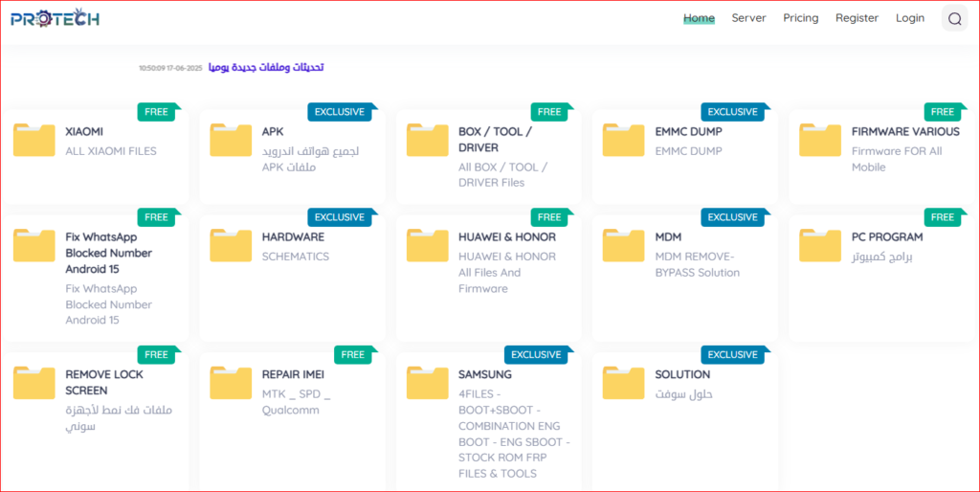Go to the Home menu item
Image resolution: width=980 pixels, height=492 pixels.
point(699,18)
